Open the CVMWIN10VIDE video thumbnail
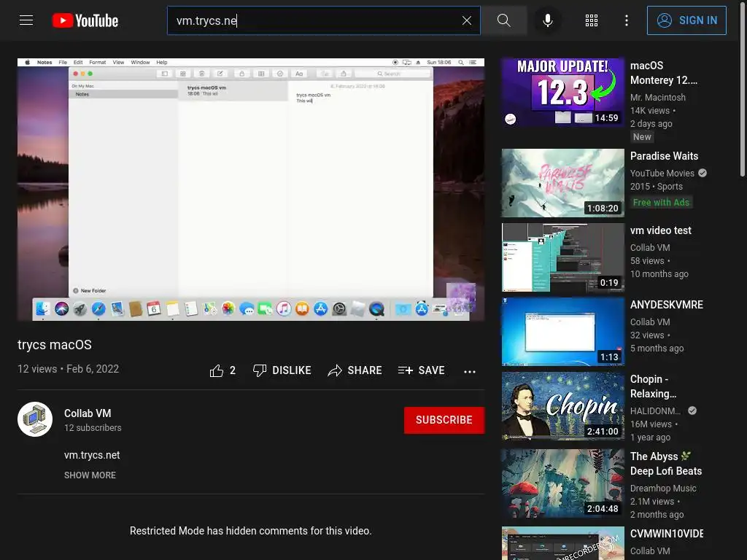This screenshot has width=747, height=560. coord(562,543)
